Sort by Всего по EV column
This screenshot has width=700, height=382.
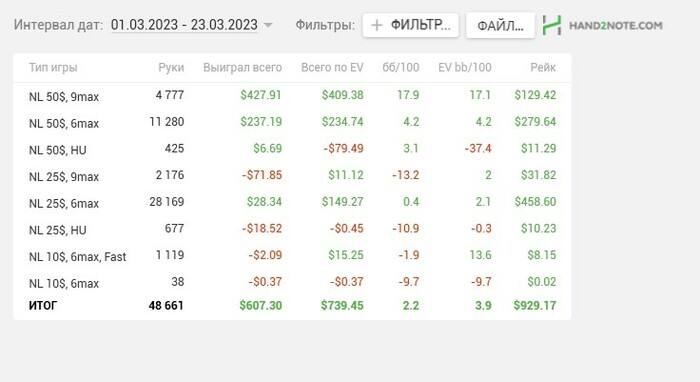(x=332, y=67)
